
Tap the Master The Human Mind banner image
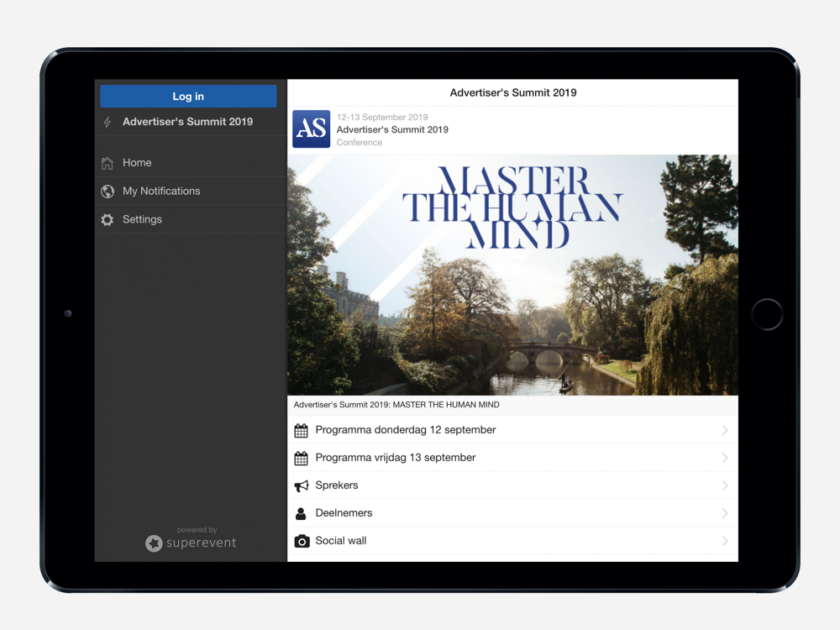(512, 276)
